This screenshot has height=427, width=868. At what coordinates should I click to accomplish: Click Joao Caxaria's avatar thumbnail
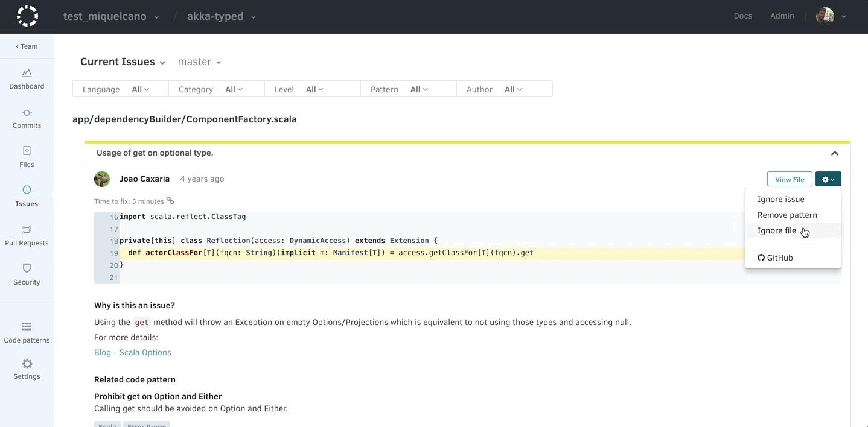[102, 179]
